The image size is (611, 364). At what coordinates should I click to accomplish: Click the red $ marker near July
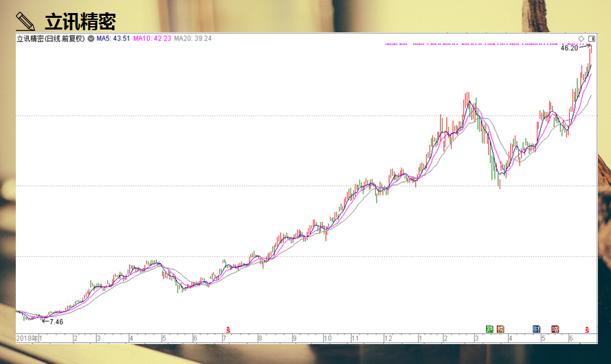coord(228,330)
